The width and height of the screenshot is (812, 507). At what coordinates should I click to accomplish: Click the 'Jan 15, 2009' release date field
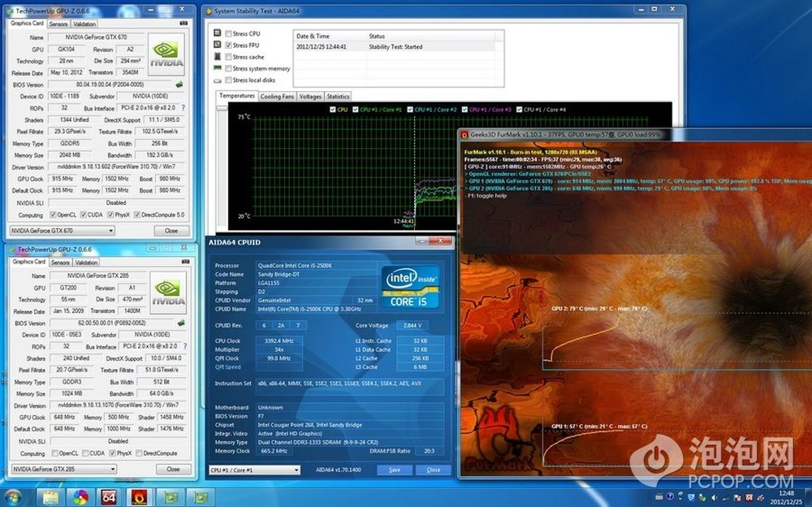coord(68,311)
